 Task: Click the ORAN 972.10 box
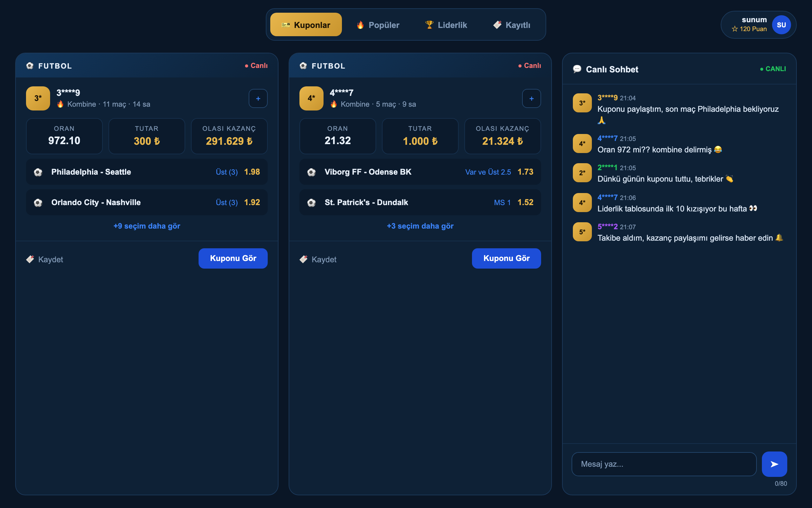tap(64, 136)
